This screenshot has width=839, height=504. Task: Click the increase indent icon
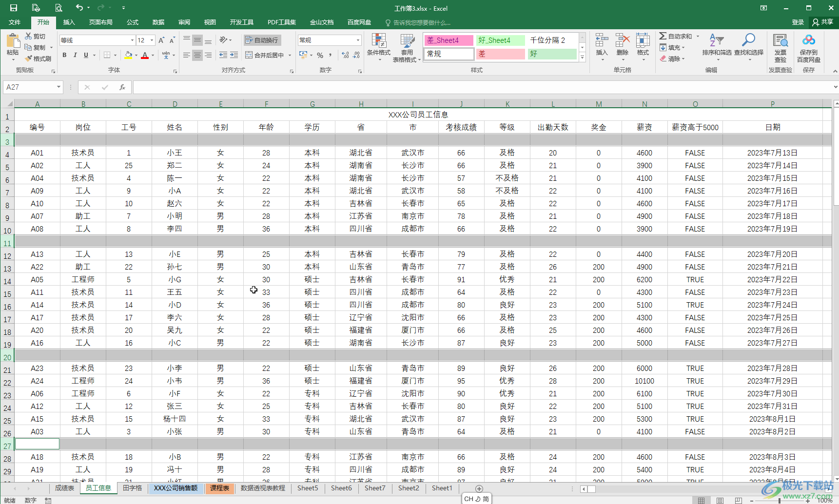point(234,55)
